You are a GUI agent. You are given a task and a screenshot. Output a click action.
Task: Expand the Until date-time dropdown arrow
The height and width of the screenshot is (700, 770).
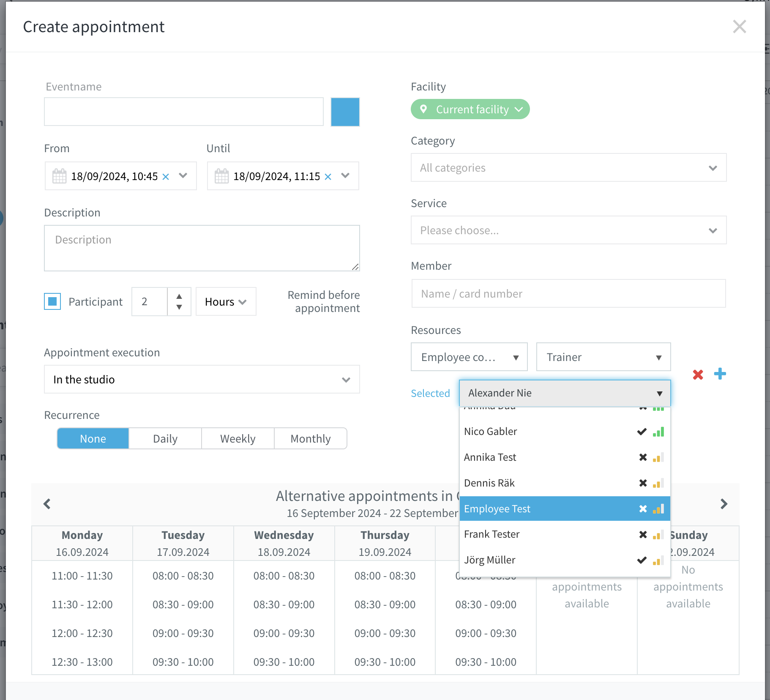point(345,175)
